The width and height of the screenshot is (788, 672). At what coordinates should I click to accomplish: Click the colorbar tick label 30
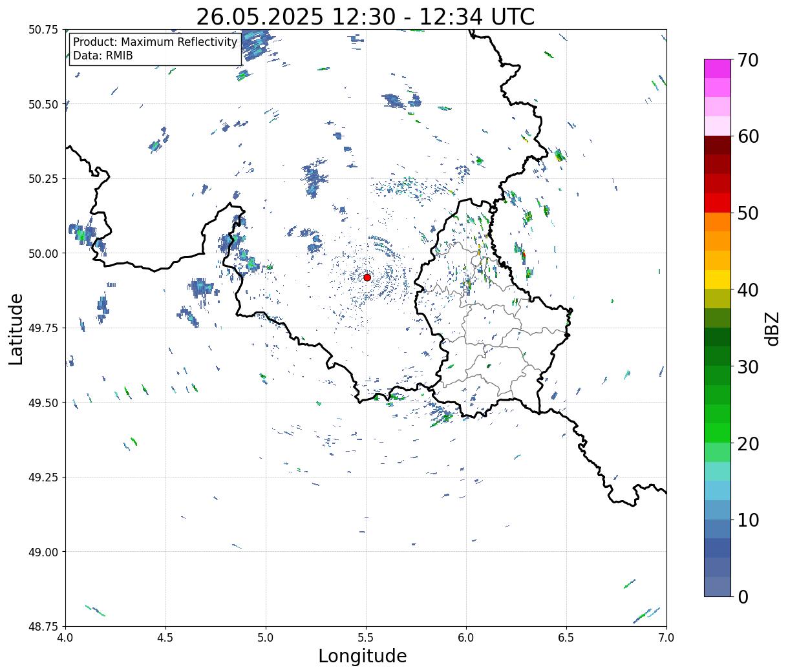749,366
